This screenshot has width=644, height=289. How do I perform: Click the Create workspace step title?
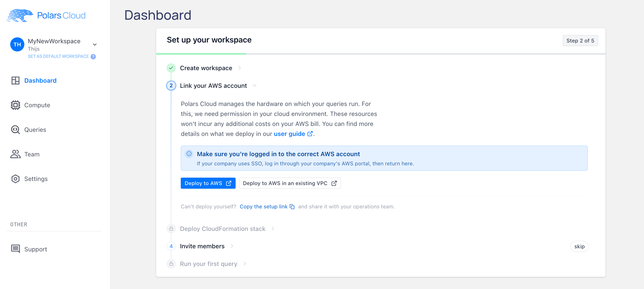(206, 68)
